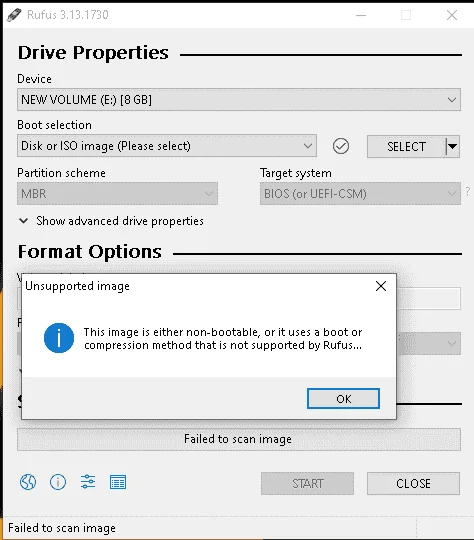Click the Rufus pen drive title icon
This screenshot has width=474, height=540.
click(x=14, y=15)
